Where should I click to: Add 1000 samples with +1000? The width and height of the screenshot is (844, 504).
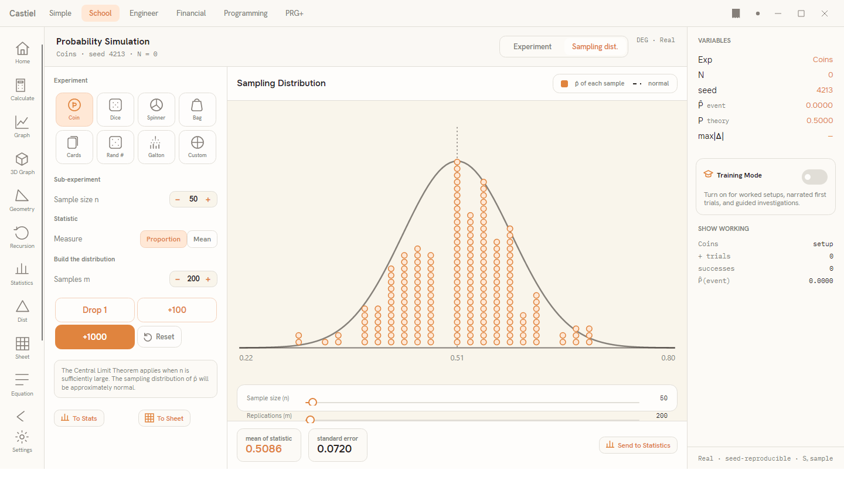coord(95,337)
